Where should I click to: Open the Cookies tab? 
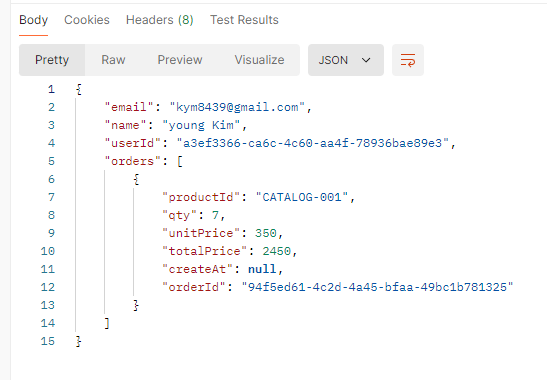coord(87,20)
